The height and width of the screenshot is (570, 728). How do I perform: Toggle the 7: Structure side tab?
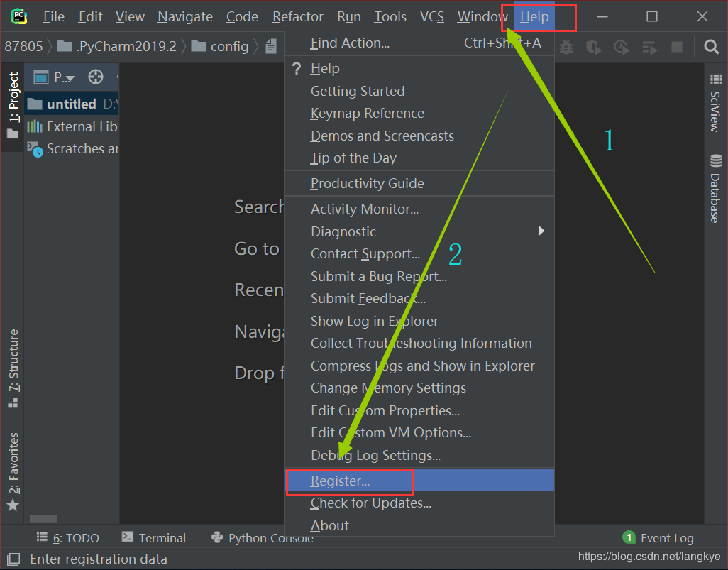click(x=13, y=369)
